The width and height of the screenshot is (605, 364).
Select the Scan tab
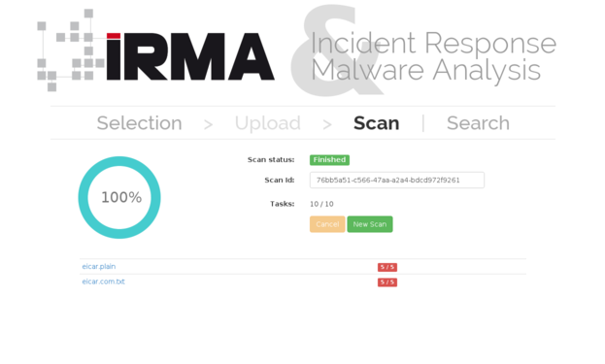tap(376, 123)
